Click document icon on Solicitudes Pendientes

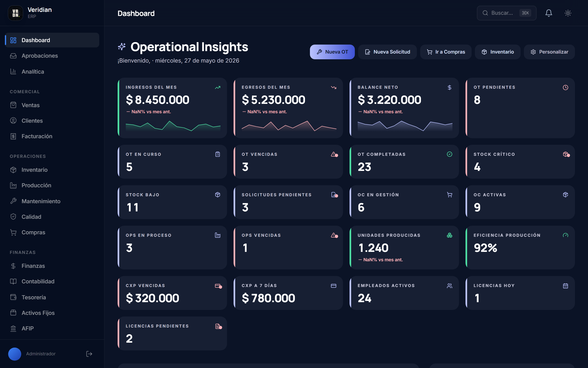point(334,195)
